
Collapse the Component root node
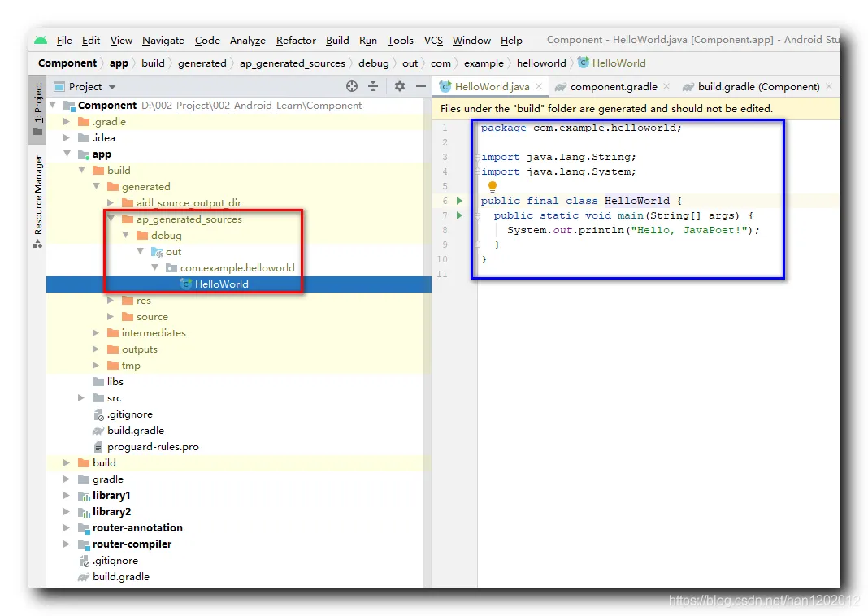point(53,105)
